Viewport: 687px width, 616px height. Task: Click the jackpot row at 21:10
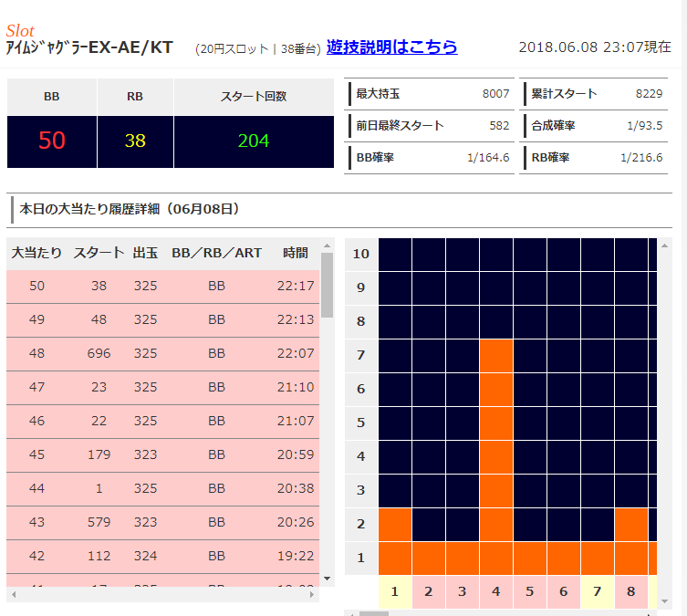[163, 387]
